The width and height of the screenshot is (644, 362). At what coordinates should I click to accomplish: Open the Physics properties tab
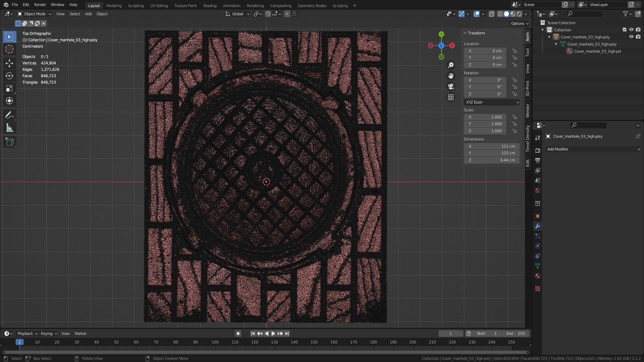pyautogui.click(x=538, y=246)
